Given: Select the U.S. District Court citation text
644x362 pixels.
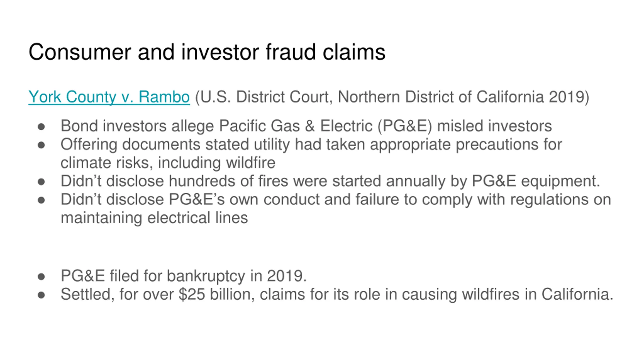Looking at the screenshot, I should 392,97.
